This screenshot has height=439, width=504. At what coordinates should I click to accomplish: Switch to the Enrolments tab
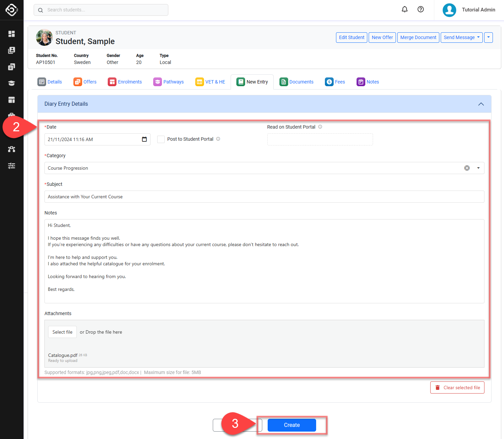pos(125,82)
